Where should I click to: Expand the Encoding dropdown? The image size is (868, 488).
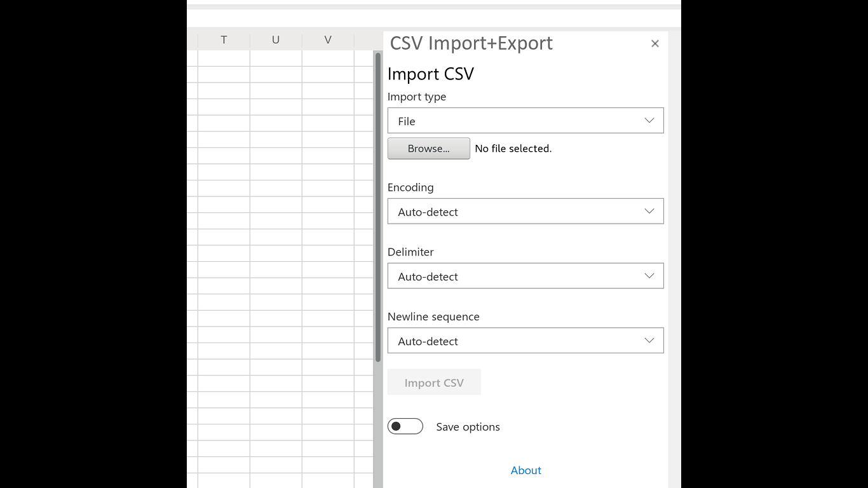525,212
